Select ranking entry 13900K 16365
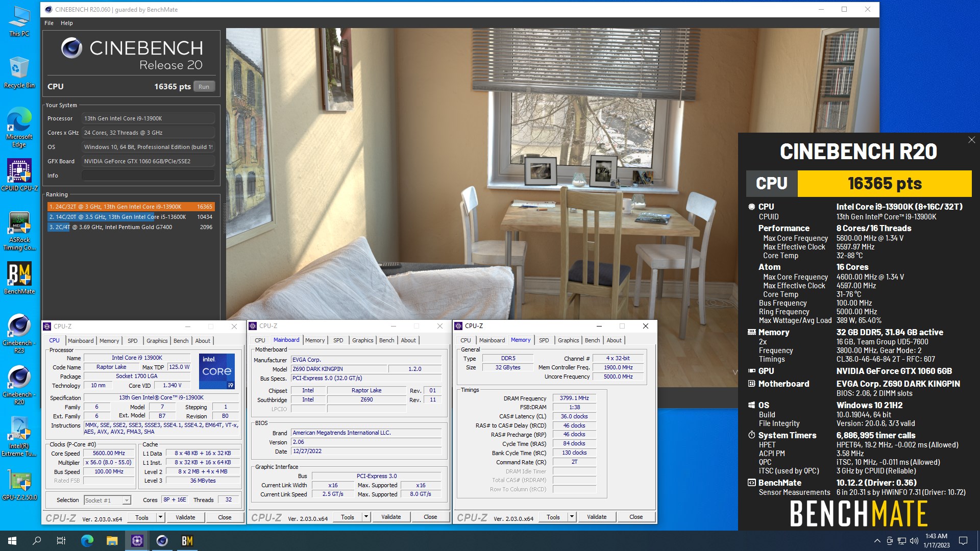Screen dimensions: 980x551 pyautogui.click(x=131, y=207)
